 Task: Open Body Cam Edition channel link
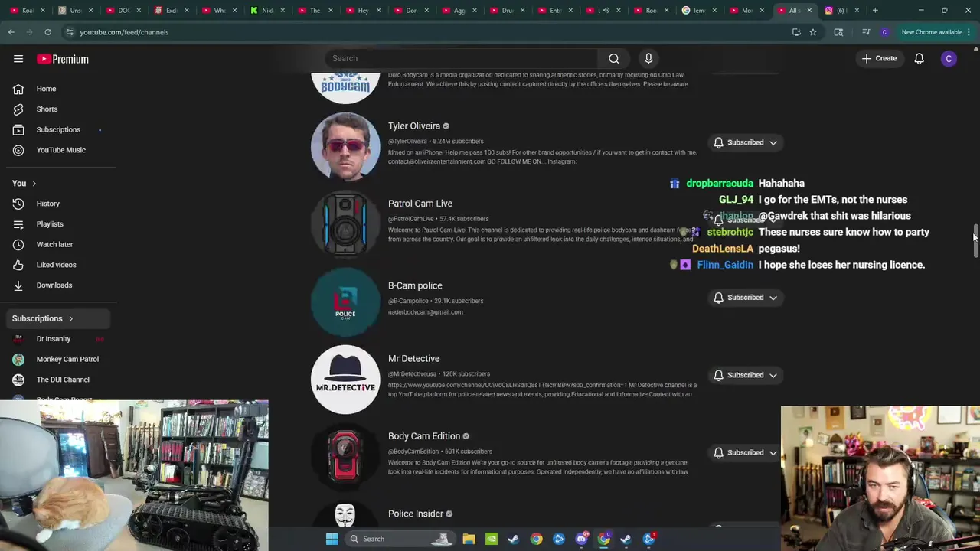pyautogui.click(x=424, y=436)
